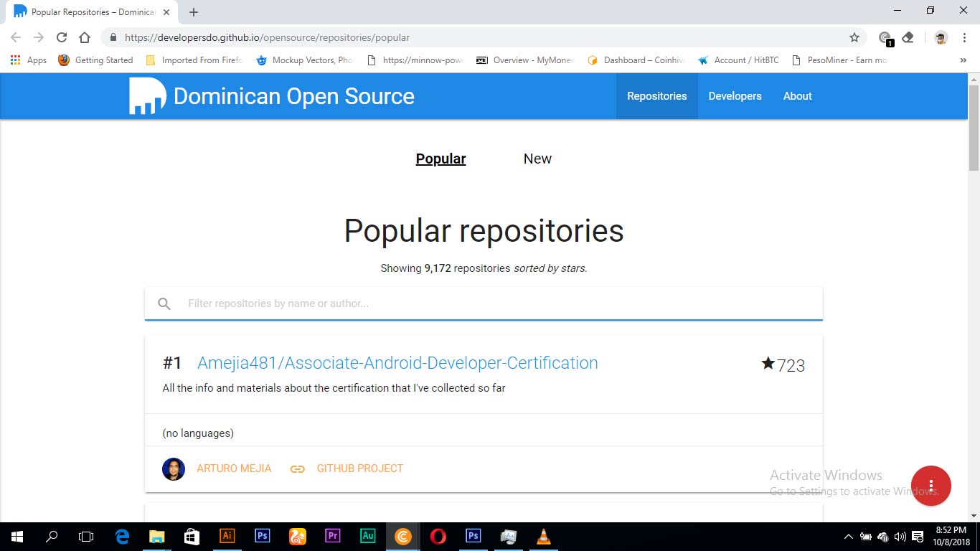Open Windows taskbar search
The height and width of the screenshot is (551, 980).
(52, 537)
